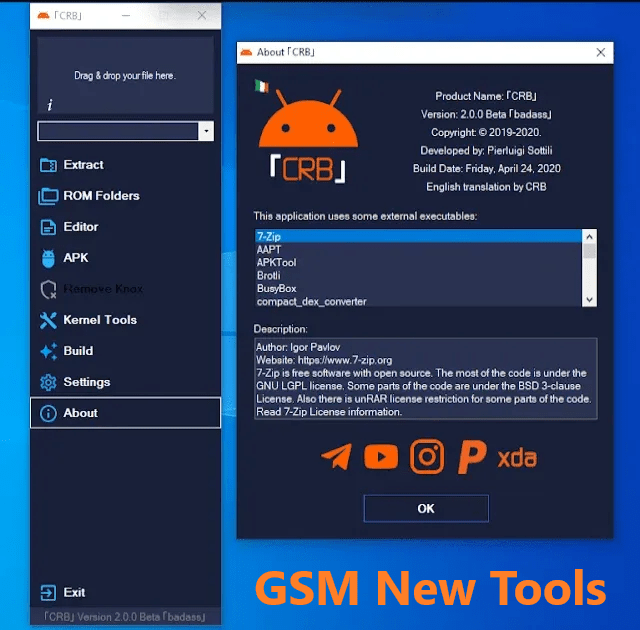The width and height of the screenshot is (640, 630).
Task: Click the ROM Folders icon
Action: [48, 196]
